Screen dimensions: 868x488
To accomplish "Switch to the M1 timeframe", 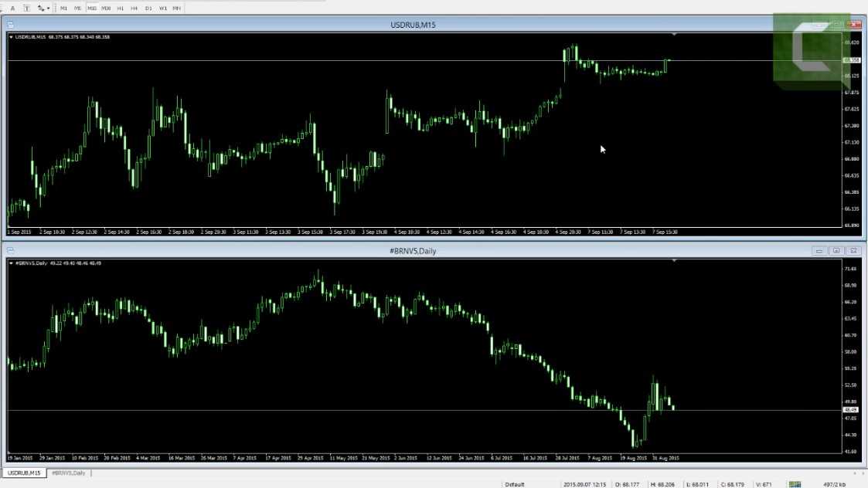I will click(x=63, y=8).
